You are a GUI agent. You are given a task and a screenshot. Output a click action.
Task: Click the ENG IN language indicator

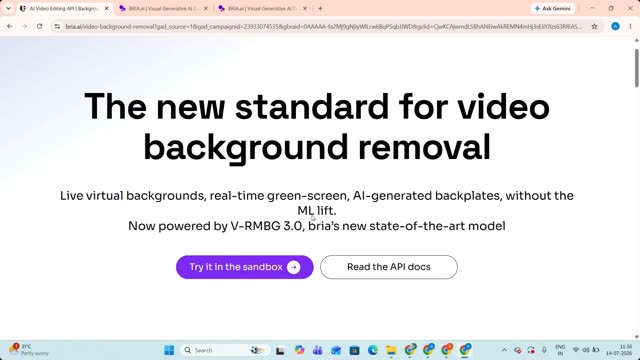point(560,350)
